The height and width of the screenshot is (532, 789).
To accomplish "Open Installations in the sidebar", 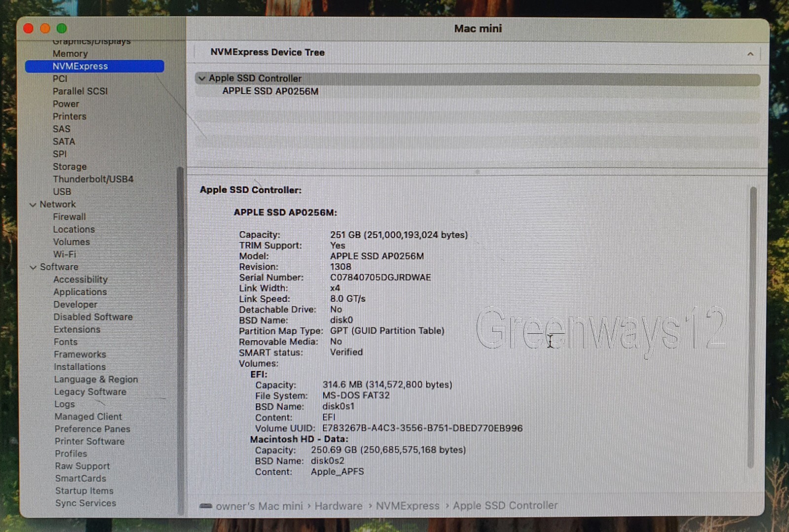I will click(80, 367).
